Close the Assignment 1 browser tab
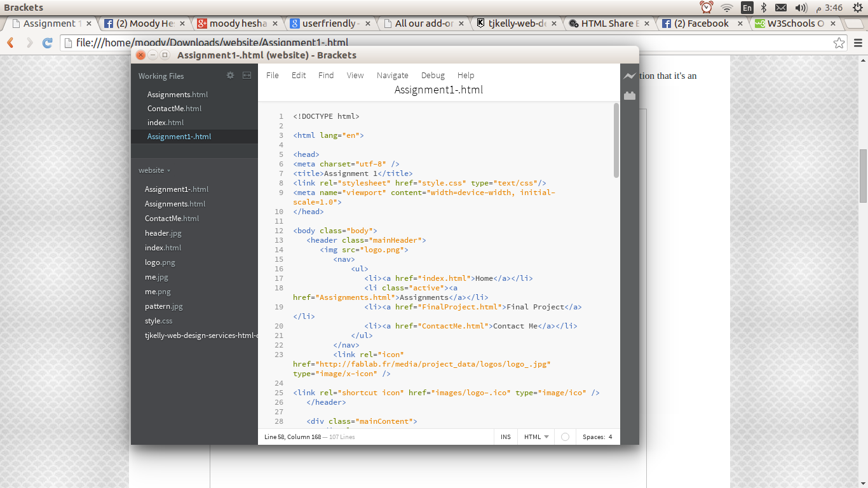 pyautogui.click(x=88, y=24)
